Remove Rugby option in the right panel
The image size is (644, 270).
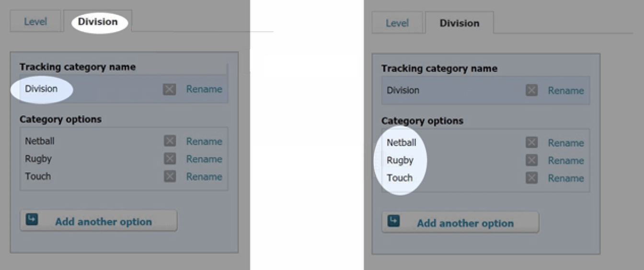pyautogui.click(x=531, y=160)
